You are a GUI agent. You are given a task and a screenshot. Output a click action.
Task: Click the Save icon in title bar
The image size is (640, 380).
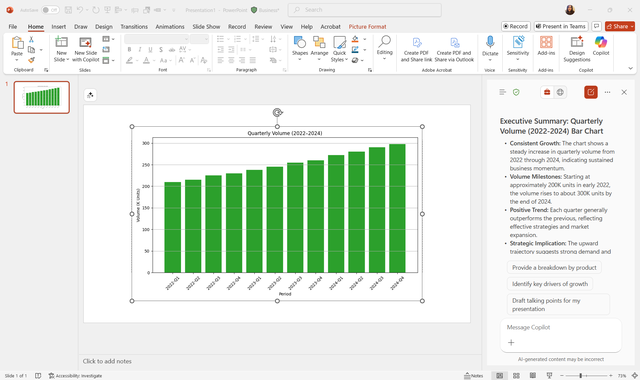[x=68, y=10]
